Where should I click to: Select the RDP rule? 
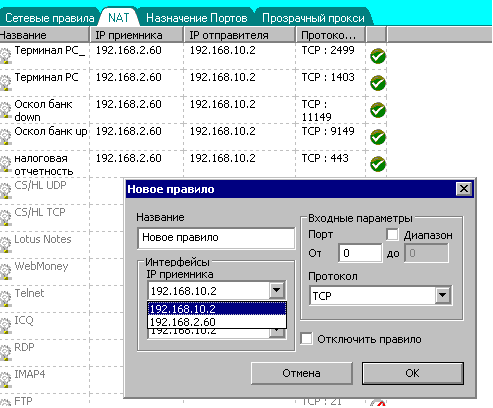[24, 347]
